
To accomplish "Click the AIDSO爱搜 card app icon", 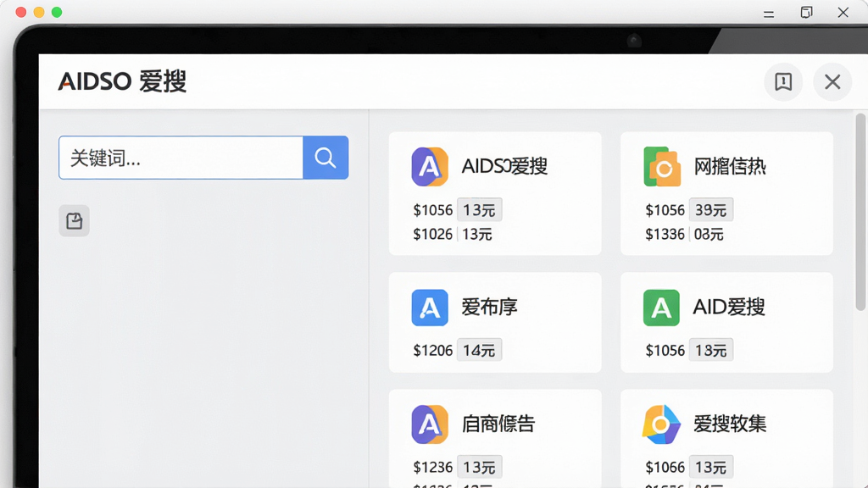I will pos(430,167).
